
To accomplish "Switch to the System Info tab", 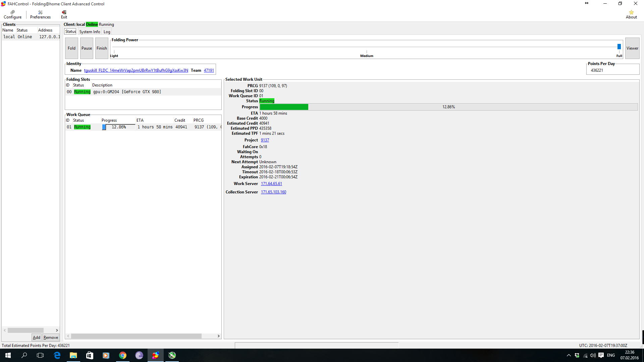I will 90,32.
